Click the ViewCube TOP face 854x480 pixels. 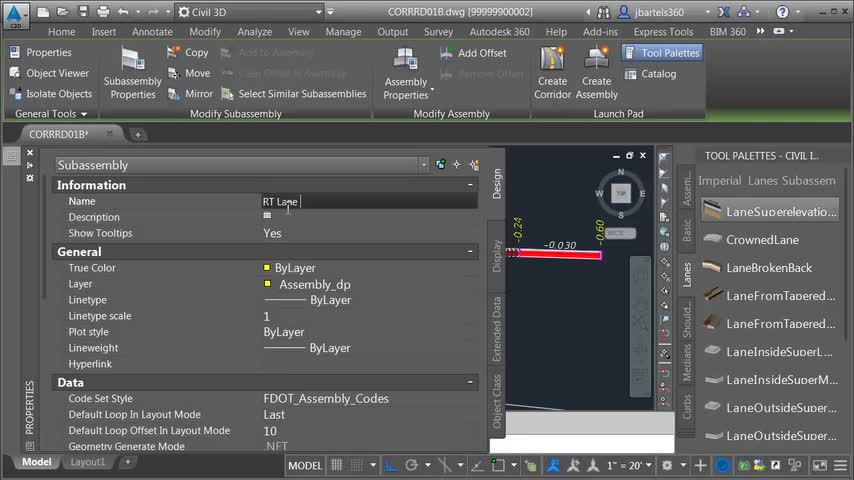[x=621, y=193]
